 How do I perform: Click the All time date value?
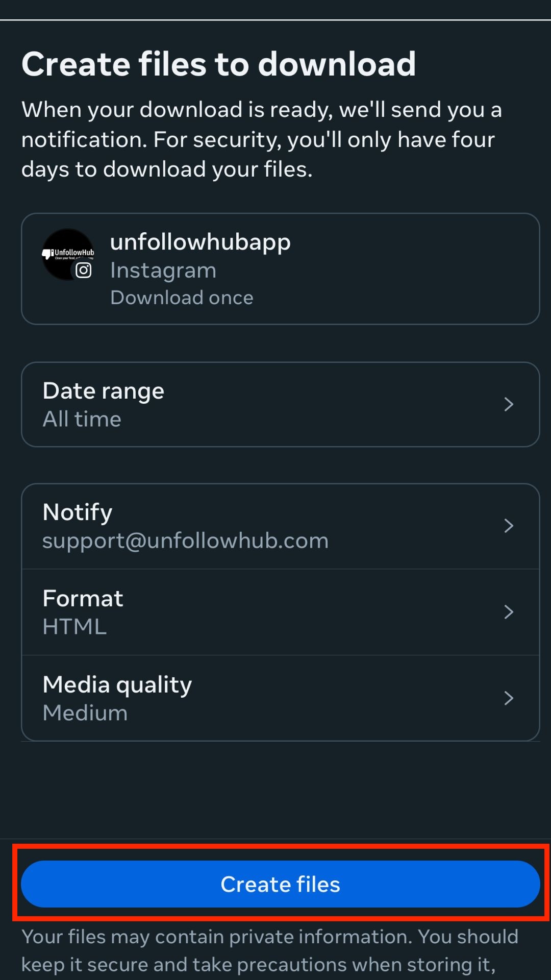click(82, 420)
